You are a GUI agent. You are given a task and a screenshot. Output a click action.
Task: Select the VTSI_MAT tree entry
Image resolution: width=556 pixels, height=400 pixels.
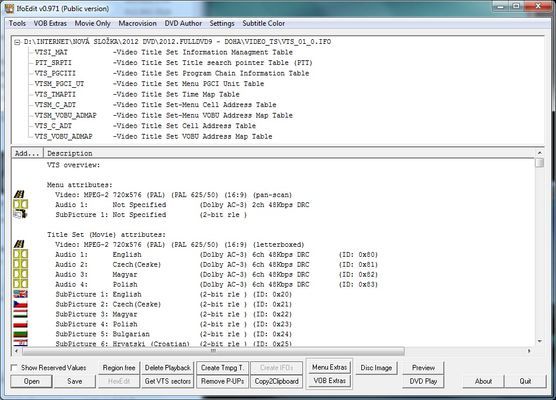click(x=51, y=52)
